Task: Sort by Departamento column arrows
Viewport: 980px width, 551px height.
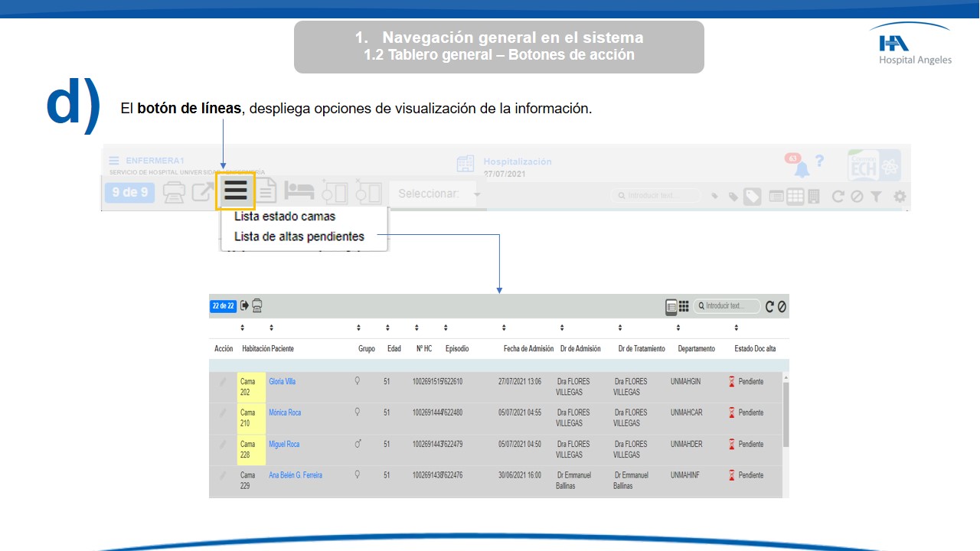Action: tap(678, 328)
